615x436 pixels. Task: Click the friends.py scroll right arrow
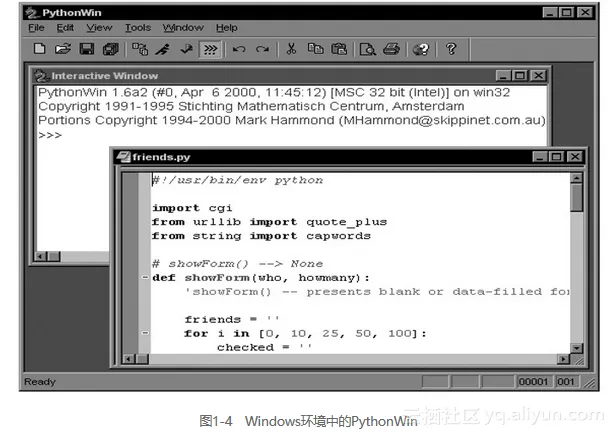564,359
